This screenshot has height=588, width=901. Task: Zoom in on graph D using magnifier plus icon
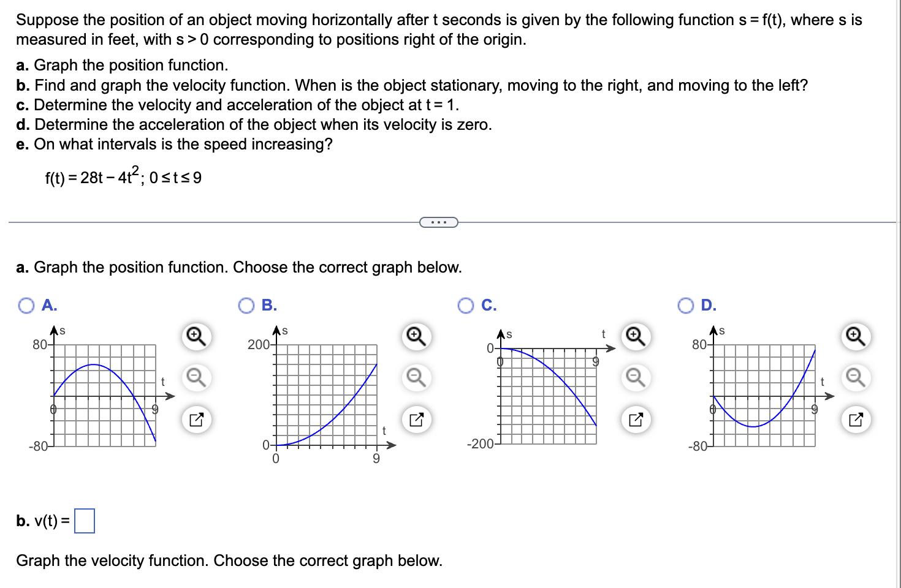tap(855, 336)
